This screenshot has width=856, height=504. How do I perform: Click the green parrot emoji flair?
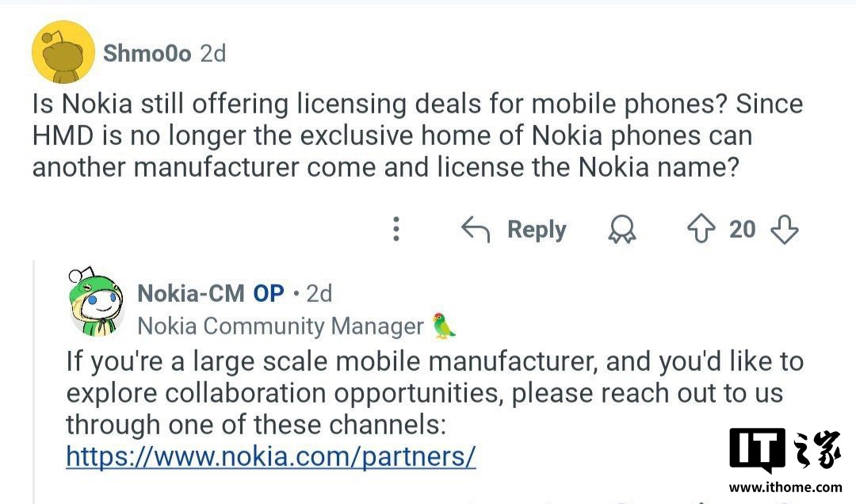click(445, 326)
